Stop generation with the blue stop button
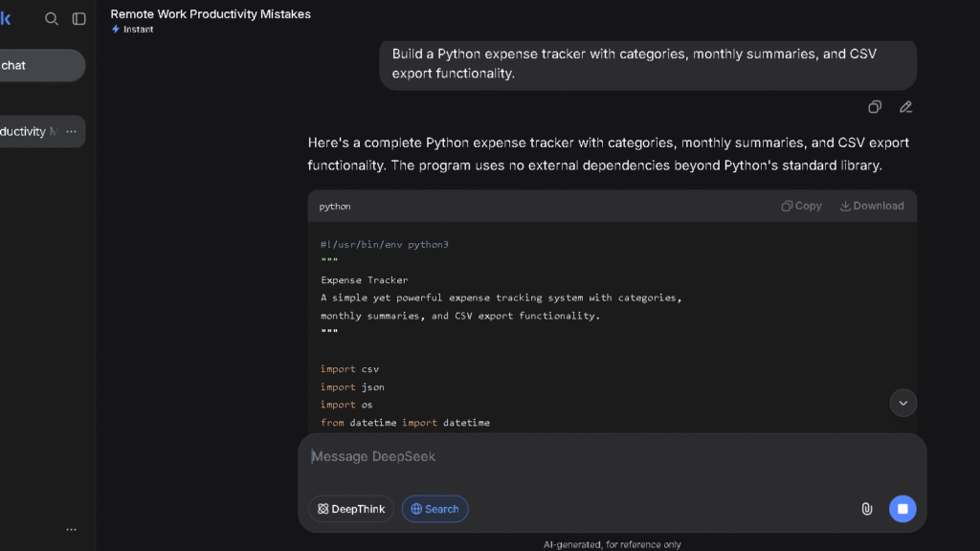 coord(902,509)
